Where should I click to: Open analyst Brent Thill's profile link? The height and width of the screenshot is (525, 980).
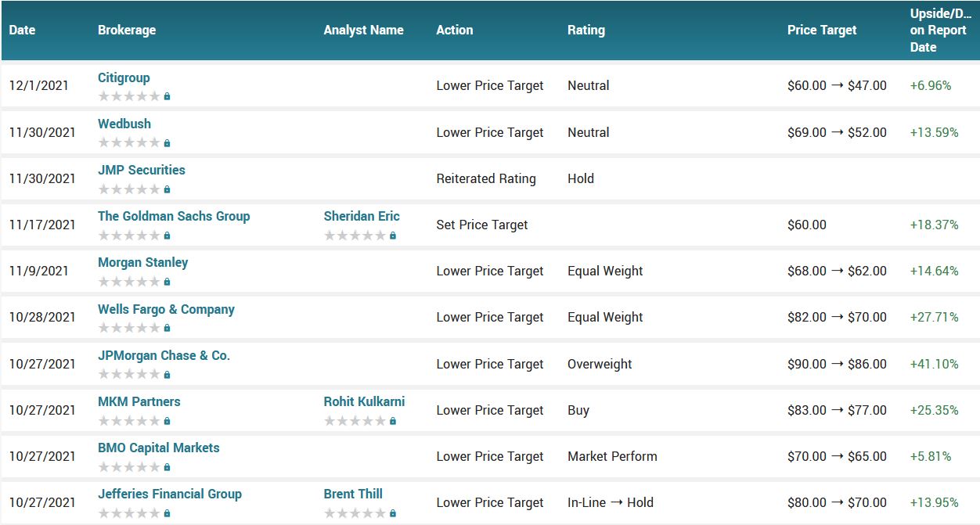tap(354, 494)
